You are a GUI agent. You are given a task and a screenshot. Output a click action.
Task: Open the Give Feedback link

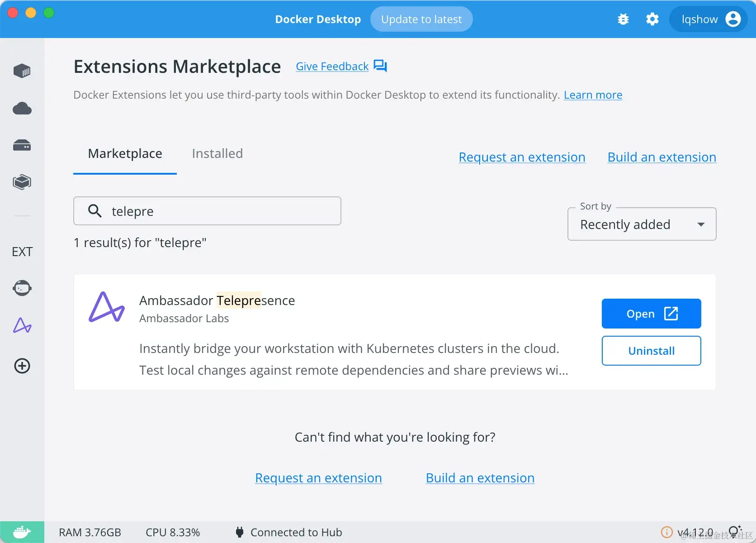pyautogui.click(x=332, y=66)
